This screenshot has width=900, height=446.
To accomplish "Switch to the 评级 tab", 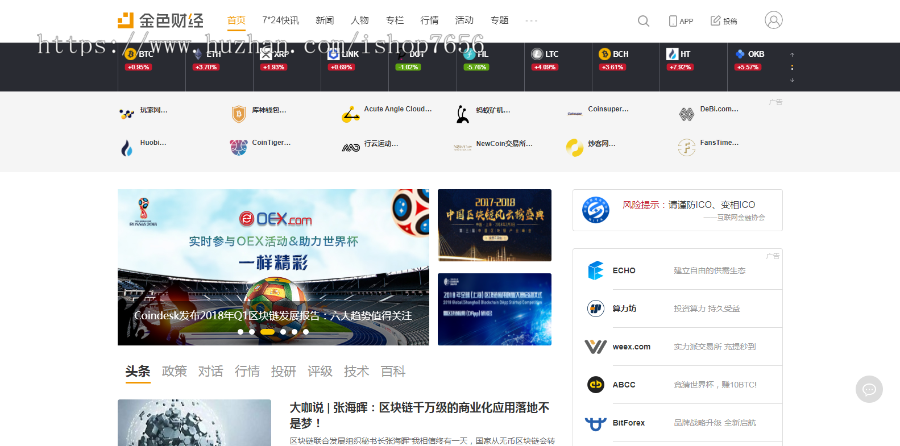I will pyautogui.click(x=320, y=371).
